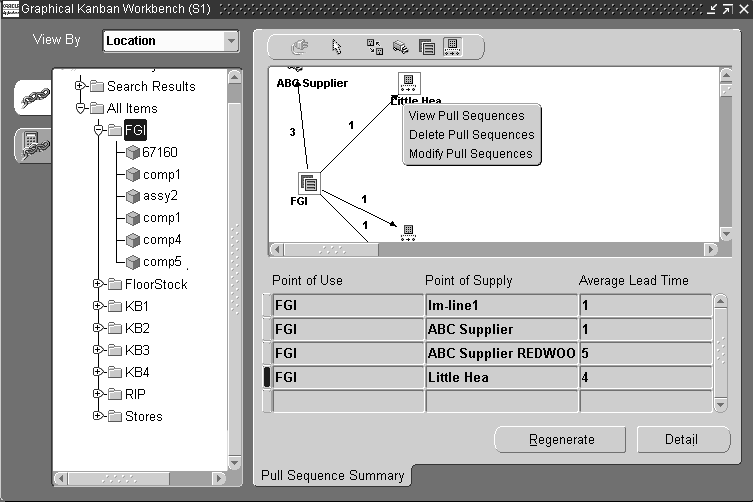
Task: Click the Stores folder icon
Action: point(115,416)
